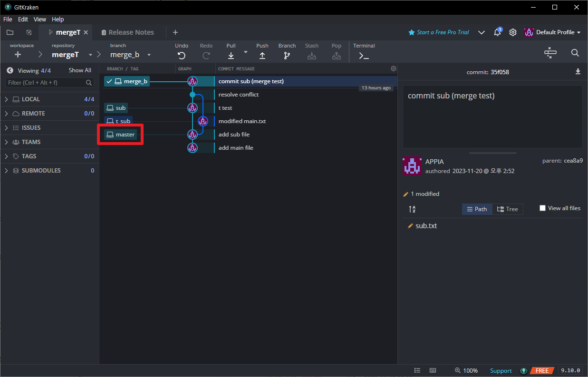Image resolution: width=588 pixels, height=377 pixels.
Task: Click the FREE badge in status bar
Action: pos(542,370)
